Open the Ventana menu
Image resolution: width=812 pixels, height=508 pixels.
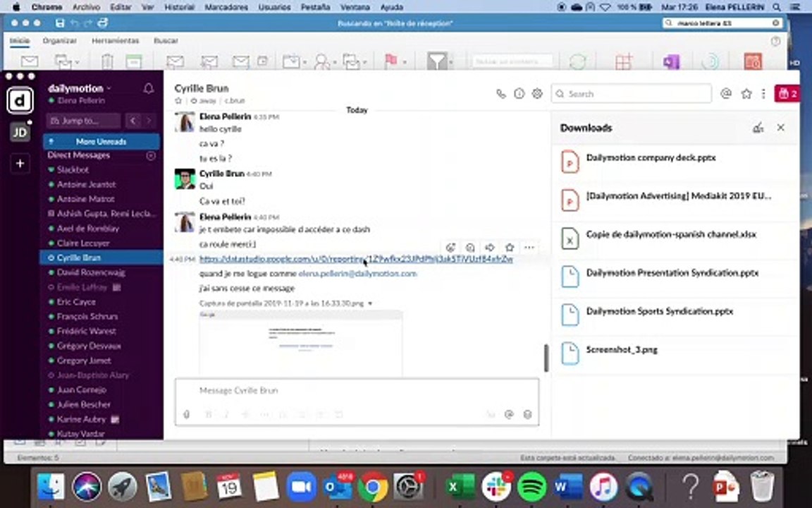(x=355, y=7)
